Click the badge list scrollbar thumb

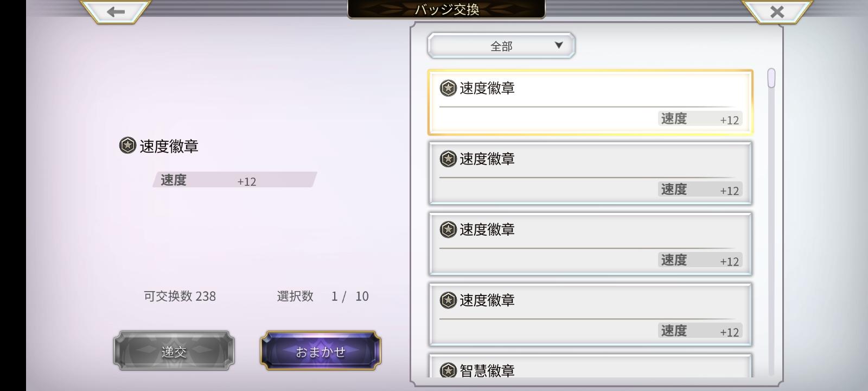(x=771, y=78)
